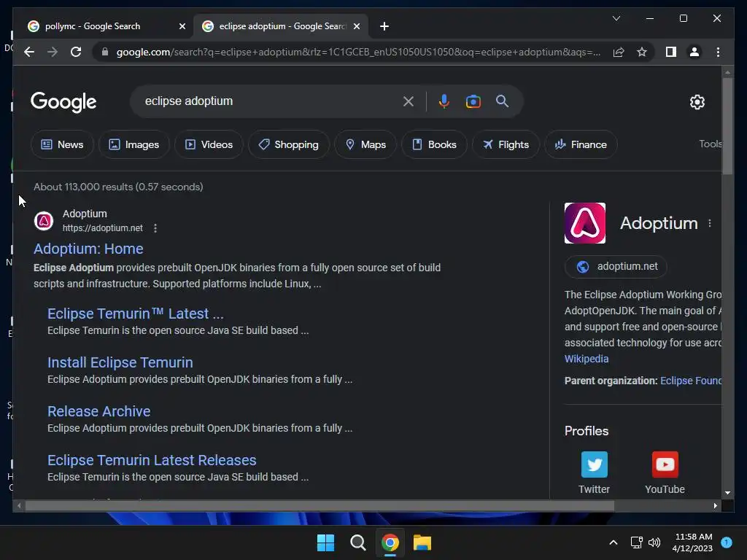Click the Adoptium logo in knowledge panel
The width and height of the screenshot is (747, 560).
click(585, 223)
